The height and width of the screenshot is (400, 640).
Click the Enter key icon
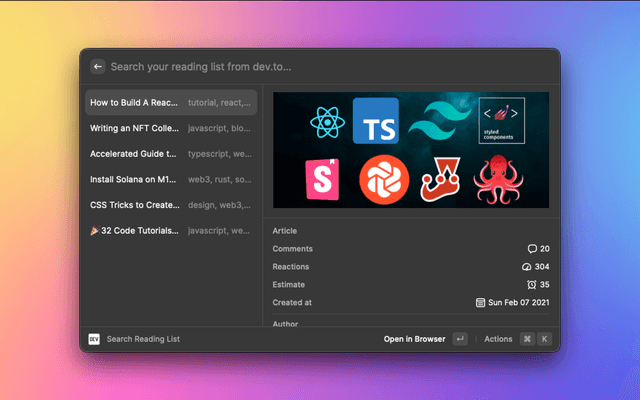(460, 339)
